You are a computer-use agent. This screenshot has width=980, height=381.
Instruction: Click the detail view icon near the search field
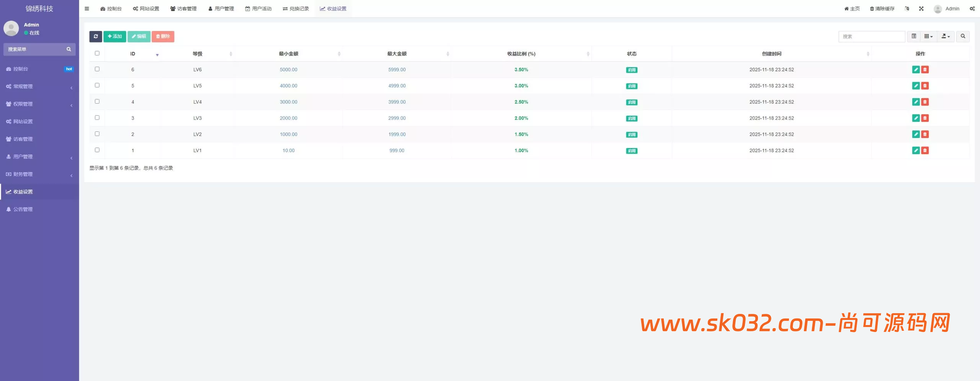pyautogui.click(x=915, y=36)
